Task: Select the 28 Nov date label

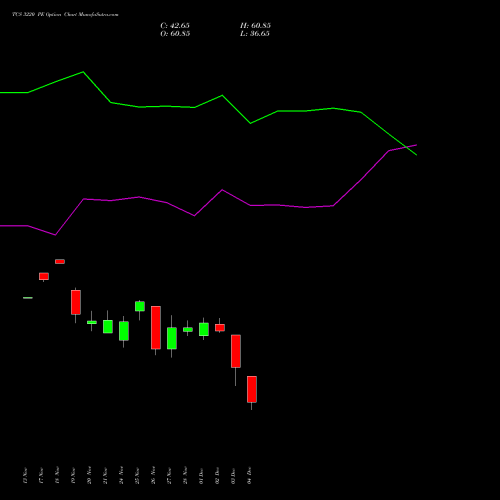Action: tap(185, 476)
